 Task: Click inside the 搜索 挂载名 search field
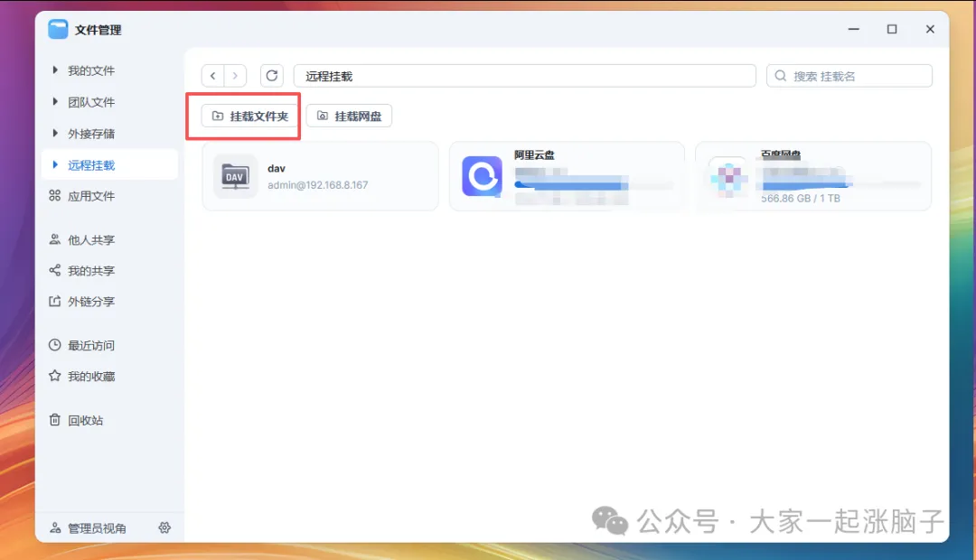tap(849, 76)
